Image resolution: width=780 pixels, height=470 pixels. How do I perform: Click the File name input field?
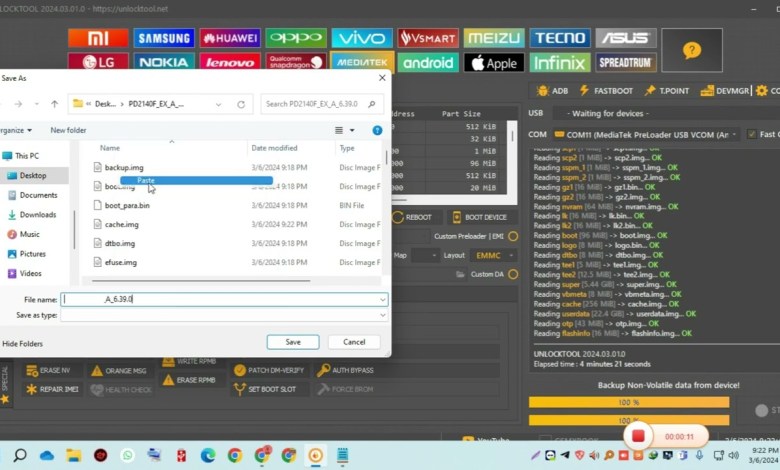[x=220, y=299]
